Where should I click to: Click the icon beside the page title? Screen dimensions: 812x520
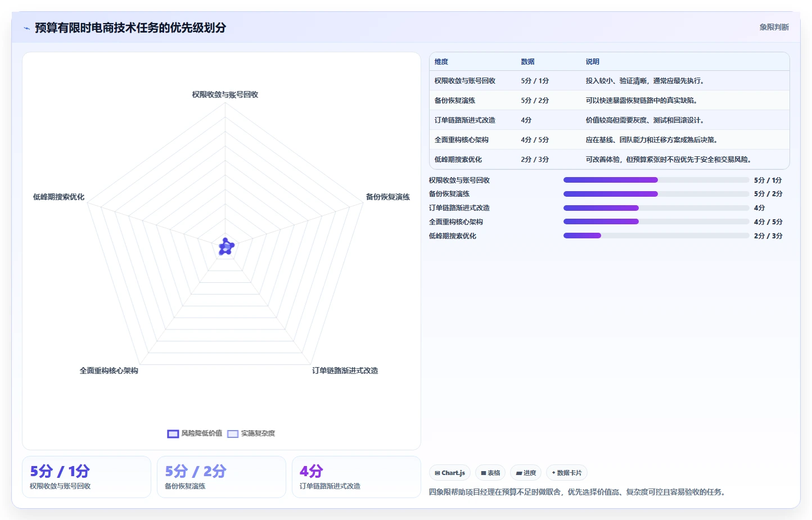(x=26, y=28)
